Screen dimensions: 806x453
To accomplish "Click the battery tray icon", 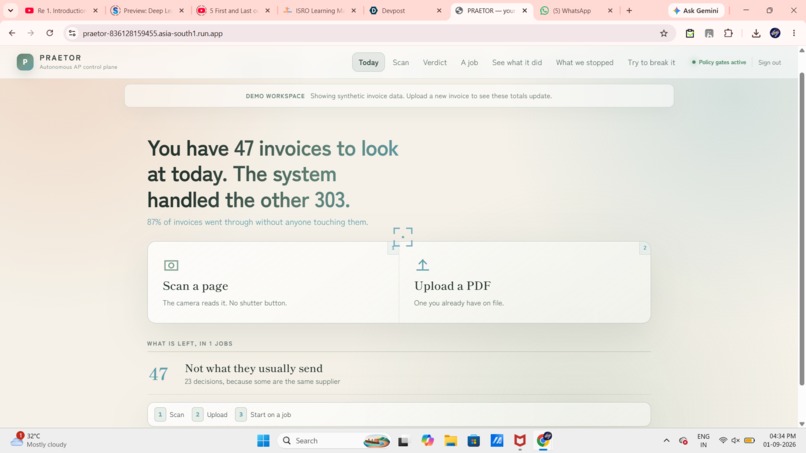I will [749, 441].
